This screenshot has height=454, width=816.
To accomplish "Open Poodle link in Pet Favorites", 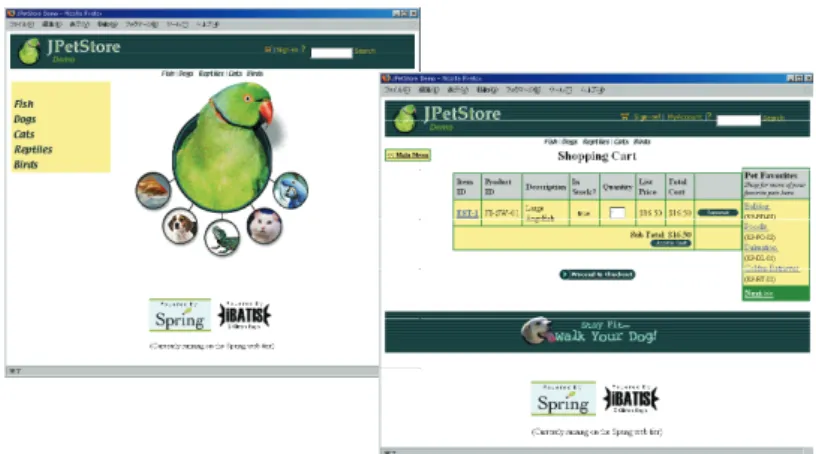I will coord(756,227).
